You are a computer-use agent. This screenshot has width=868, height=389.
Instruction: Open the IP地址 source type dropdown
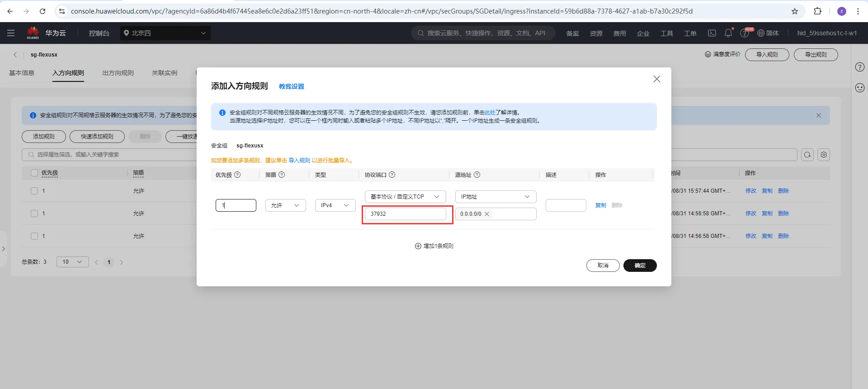(x=496, y=197)
